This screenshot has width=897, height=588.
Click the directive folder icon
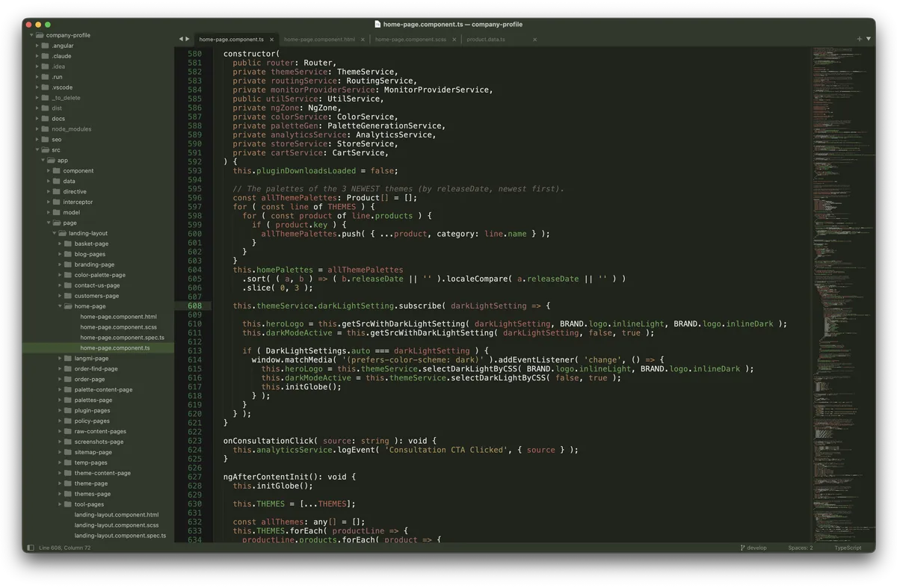pyautogui.click(x=57, y=192)
